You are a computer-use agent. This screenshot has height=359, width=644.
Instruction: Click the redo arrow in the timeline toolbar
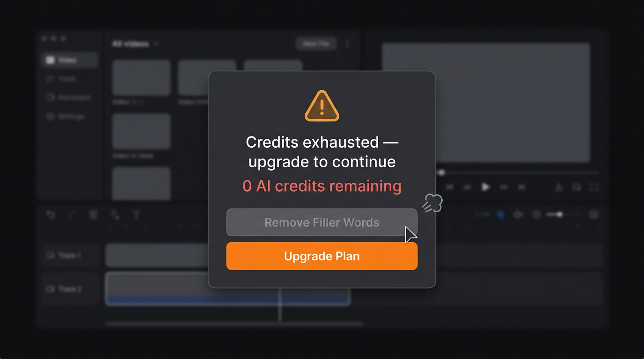[x=72, y=215]
